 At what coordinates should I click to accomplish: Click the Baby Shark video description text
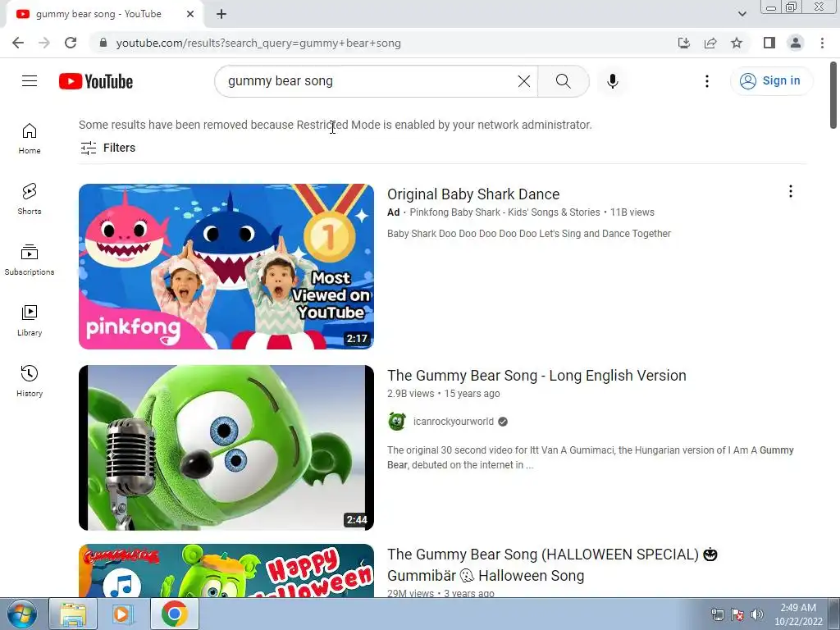(529, 234)
